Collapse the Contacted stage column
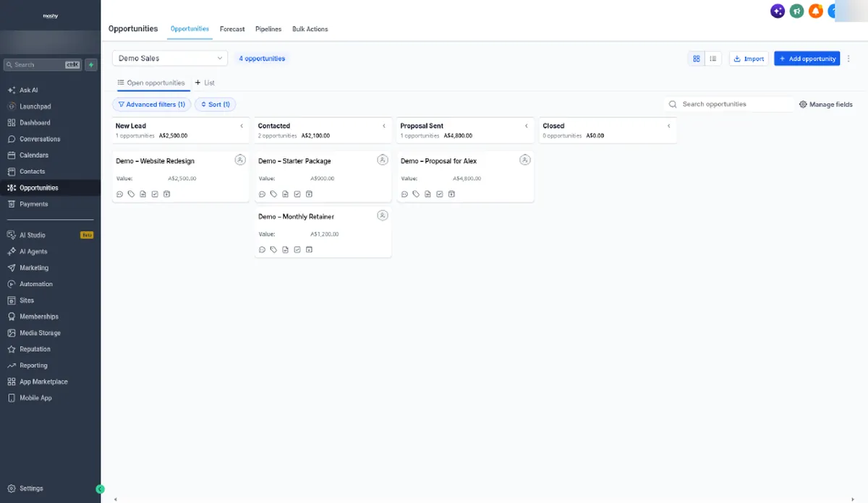868x503 pixels. (x=384, y=126)
